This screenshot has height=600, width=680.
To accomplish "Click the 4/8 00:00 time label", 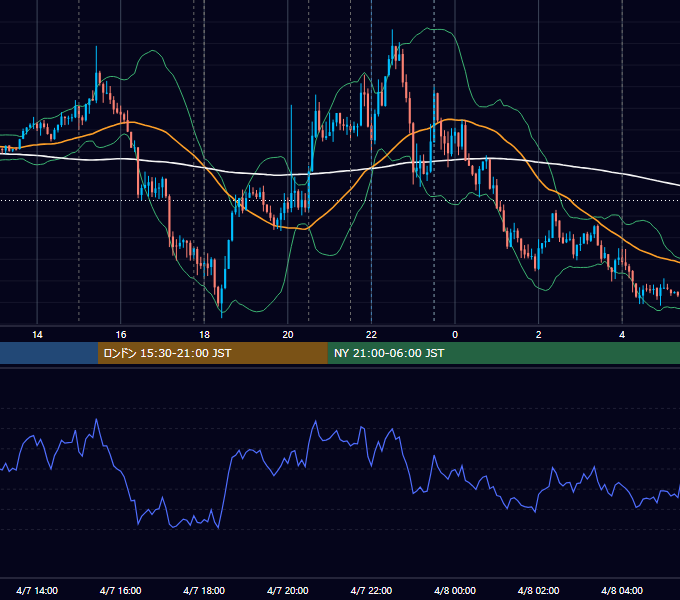I will [455, 591].
